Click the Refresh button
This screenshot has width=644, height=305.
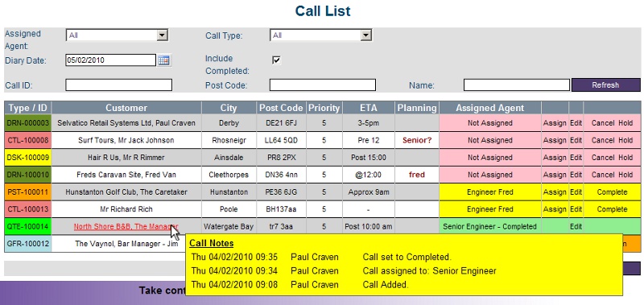pyautogui.click(x=605, y=85)
